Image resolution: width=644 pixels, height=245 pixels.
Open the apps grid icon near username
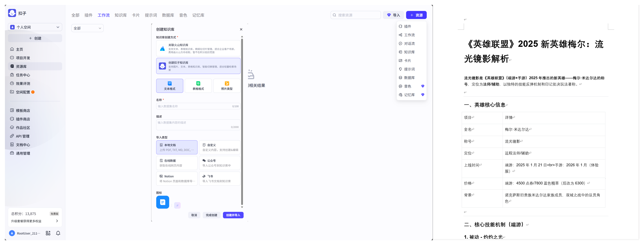tap(48, 233)
